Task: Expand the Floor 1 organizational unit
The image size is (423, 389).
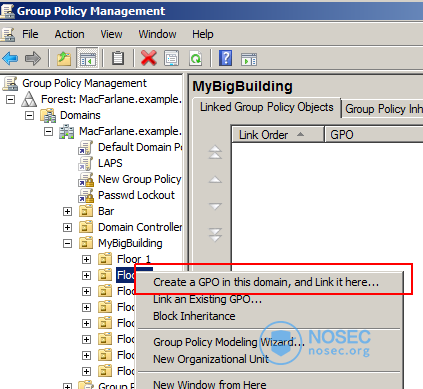Action: tap(86, 259)
